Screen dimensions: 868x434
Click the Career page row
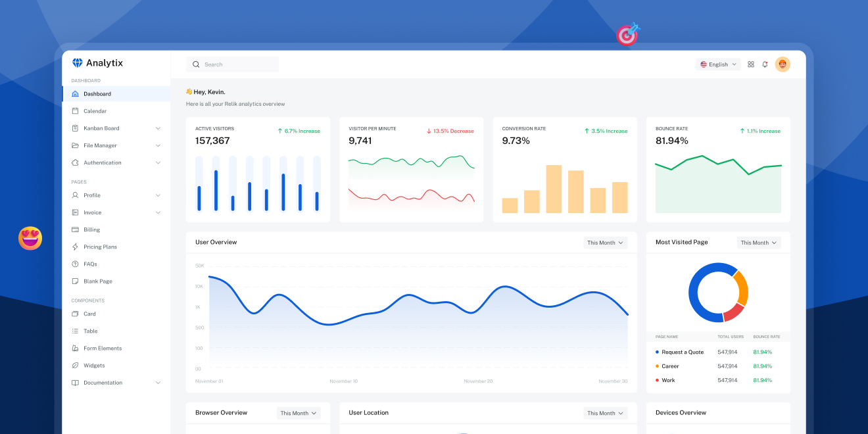point(718,366)
